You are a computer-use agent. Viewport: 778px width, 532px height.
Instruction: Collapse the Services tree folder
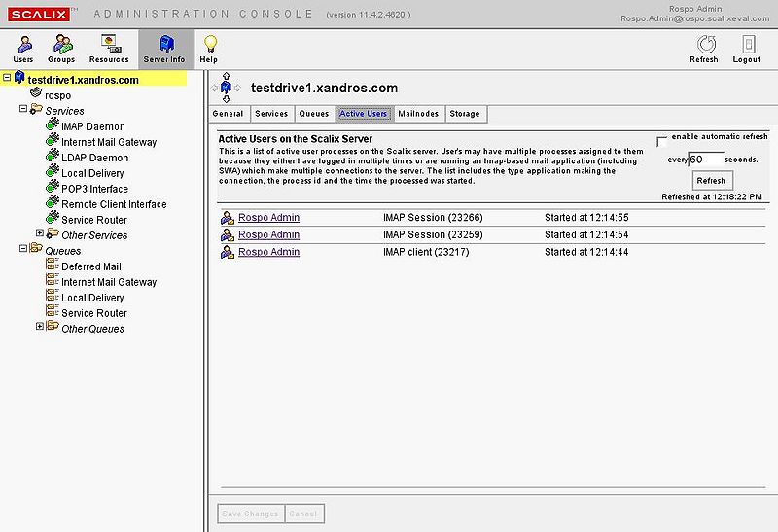coord(22,109)
